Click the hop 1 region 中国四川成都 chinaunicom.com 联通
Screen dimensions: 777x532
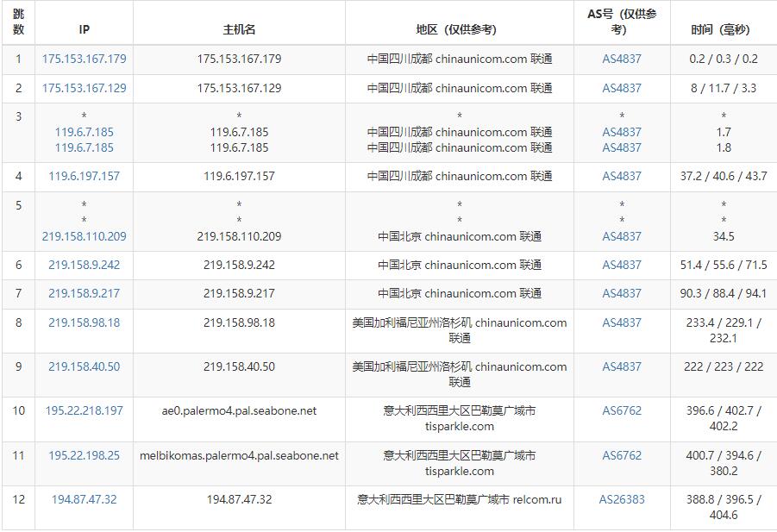tap(460, 59)
